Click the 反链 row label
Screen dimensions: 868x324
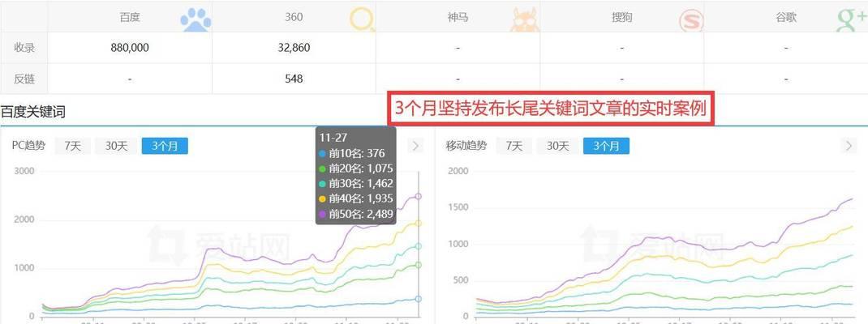(24, 79)
